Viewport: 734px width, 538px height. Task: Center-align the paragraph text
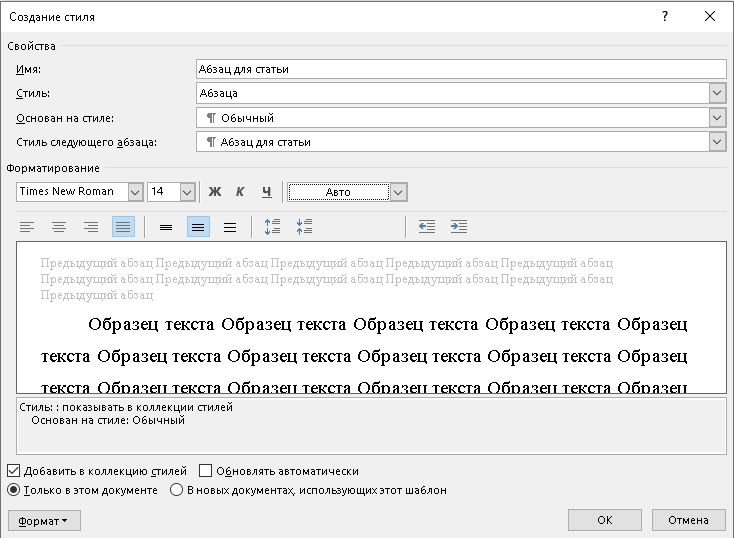coord(59,227)
